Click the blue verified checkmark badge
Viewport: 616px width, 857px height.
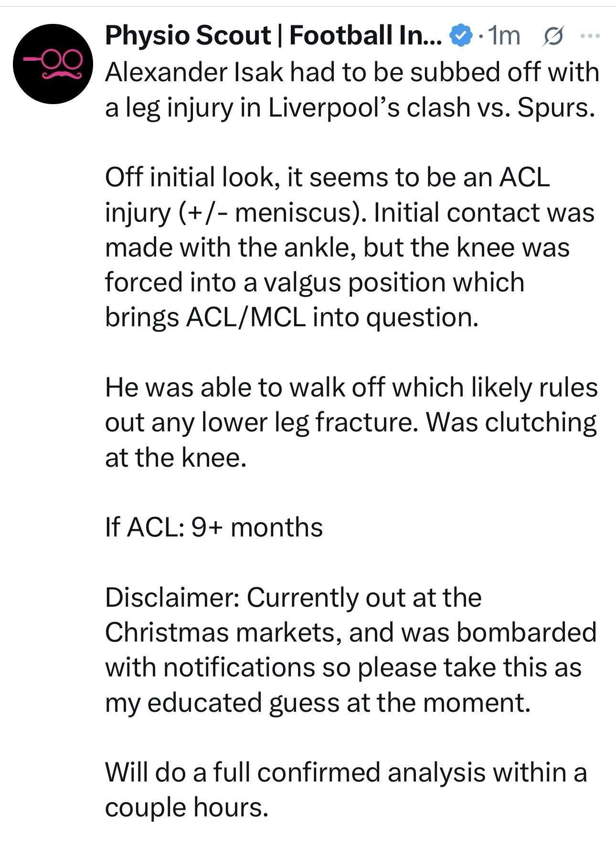tap(461, 36)
